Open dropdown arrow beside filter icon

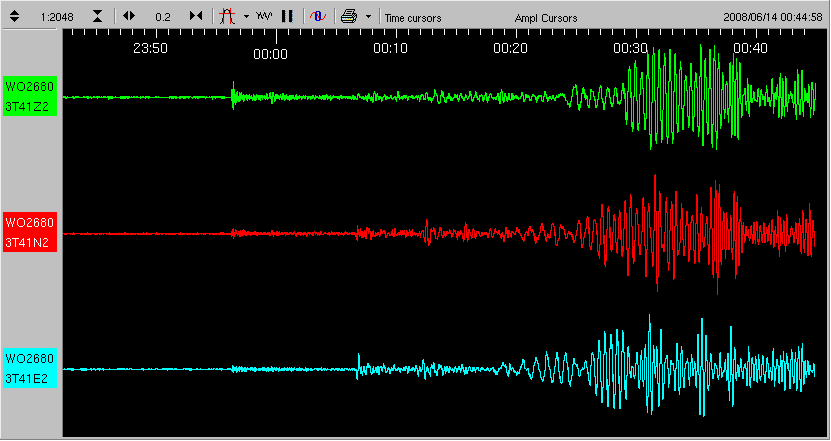pyautogui.click(x=246, y=17)
